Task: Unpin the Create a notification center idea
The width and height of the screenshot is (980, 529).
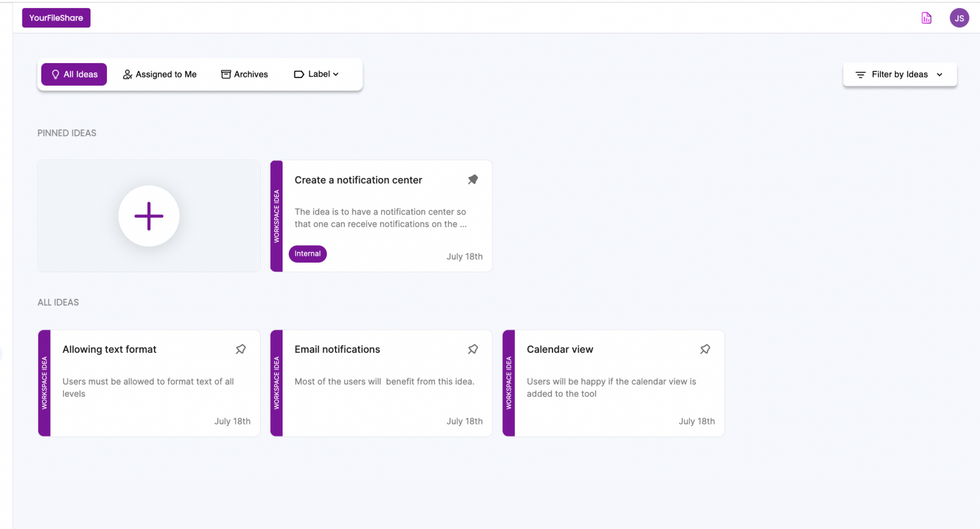Action: pos(473,180)
